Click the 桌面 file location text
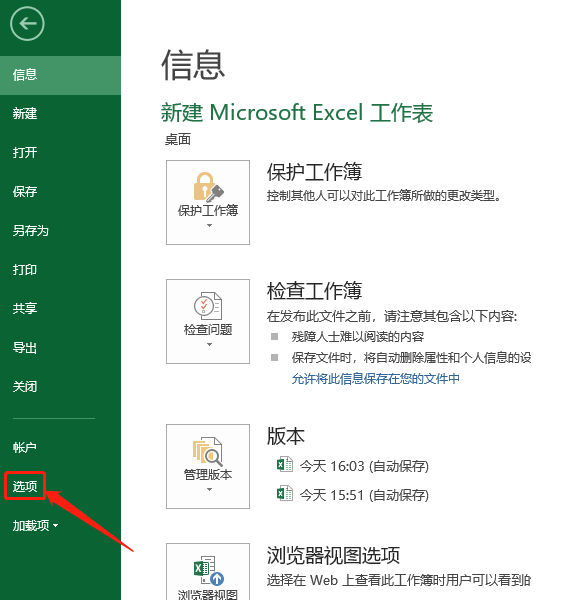 [178, 140]
